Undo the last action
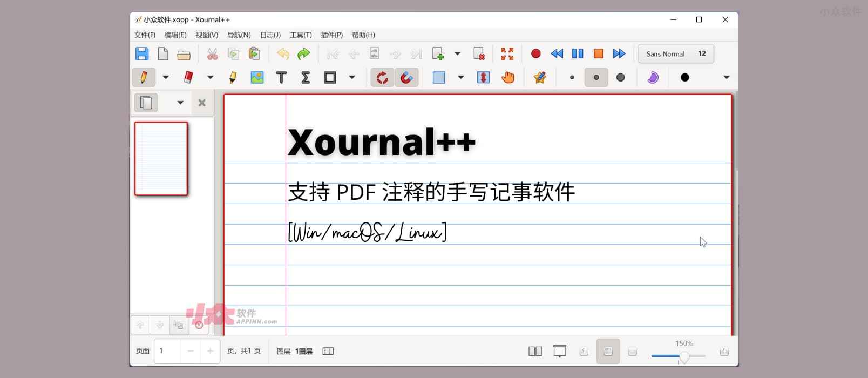Image resolution: width=868 pixels, height=378 pixels. tap(283, 53)
